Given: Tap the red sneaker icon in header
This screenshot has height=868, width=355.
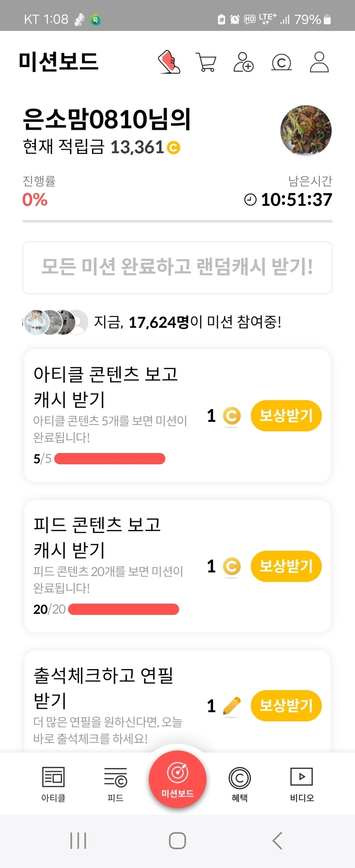Looking at the screenshot, I should click(169, 62).
